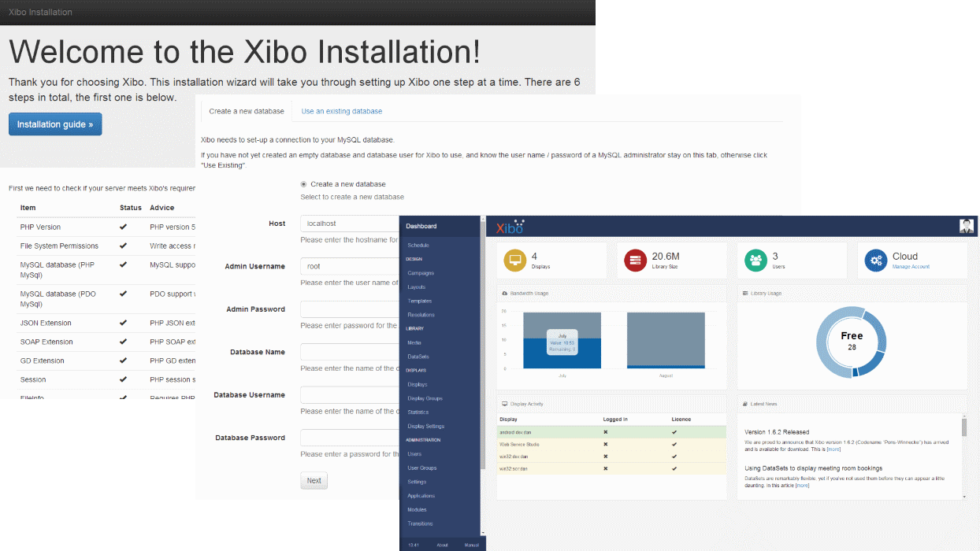Open Resolutions in the sidebar
The width and height of the screenshot is (980, 551).
421,315
